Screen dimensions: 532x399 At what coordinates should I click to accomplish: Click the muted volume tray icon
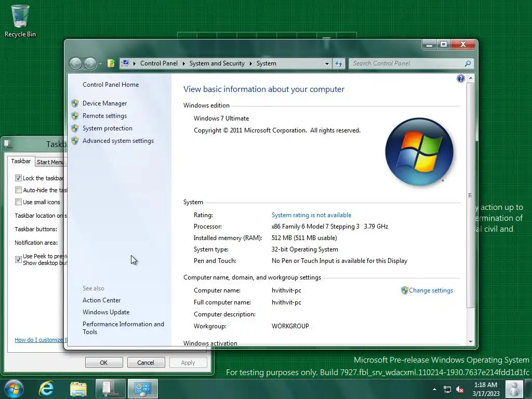460,389
